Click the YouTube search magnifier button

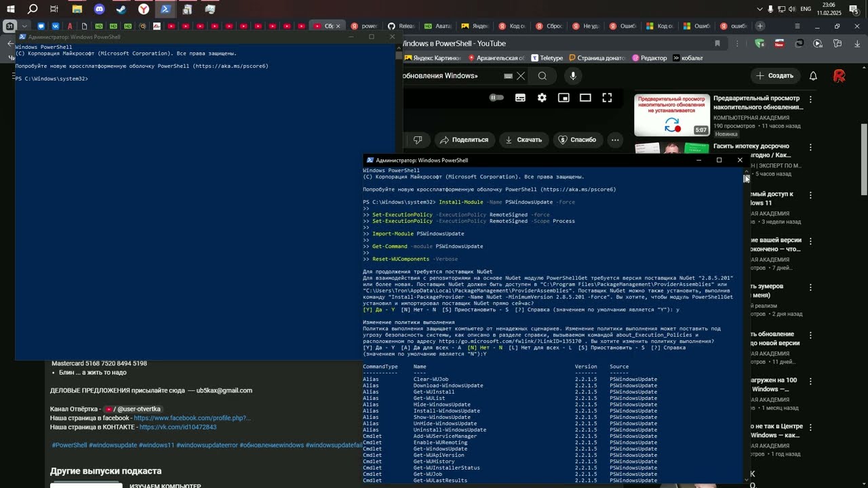[542, 76]
